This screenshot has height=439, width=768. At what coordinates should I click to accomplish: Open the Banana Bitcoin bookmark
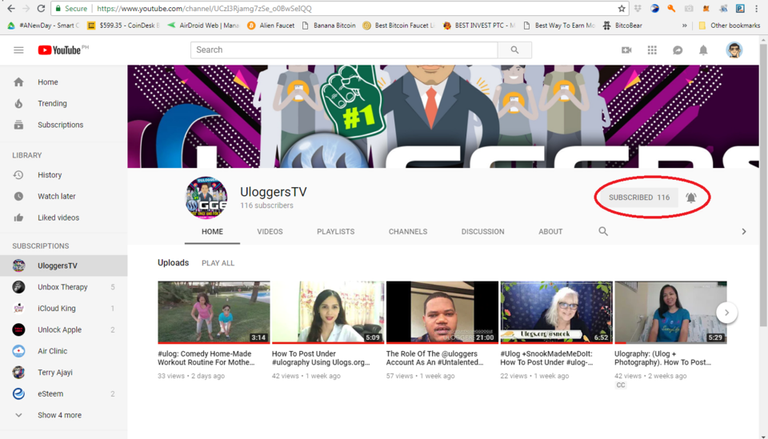(x=329, y=25)
